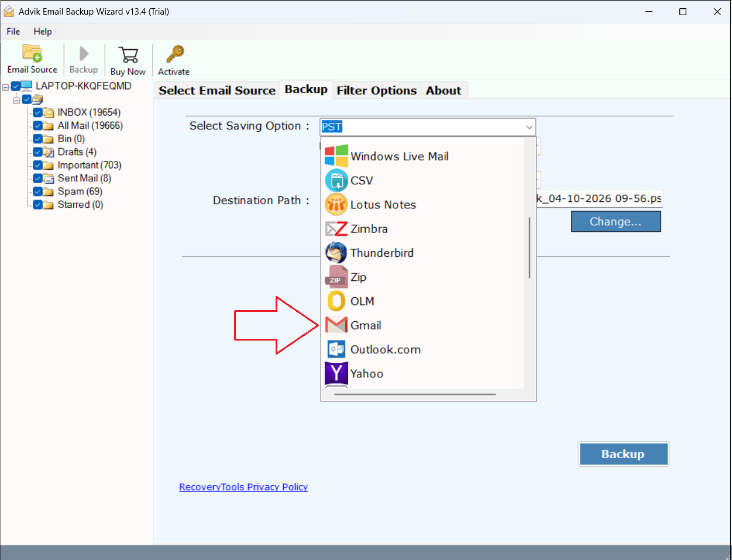This screenshot has height=560, width=732.
Task: Select the INBOX (19654) folder label
Action: tap(89, 112)
